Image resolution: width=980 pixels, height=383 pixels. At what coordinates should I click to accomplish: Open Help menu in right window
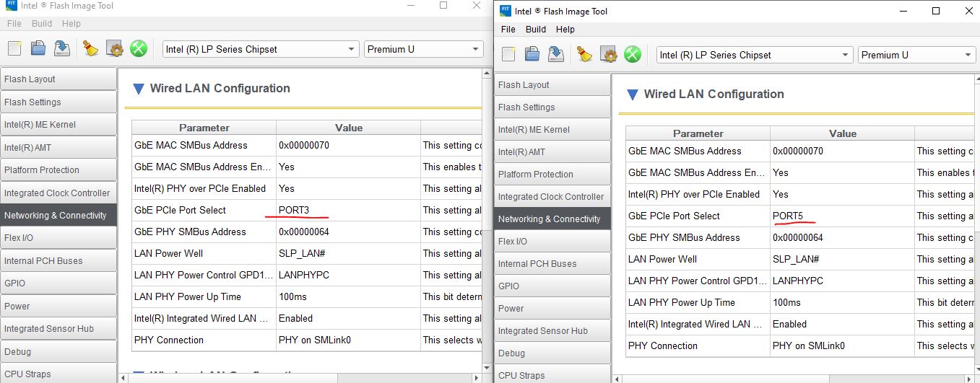coord(565,30)
